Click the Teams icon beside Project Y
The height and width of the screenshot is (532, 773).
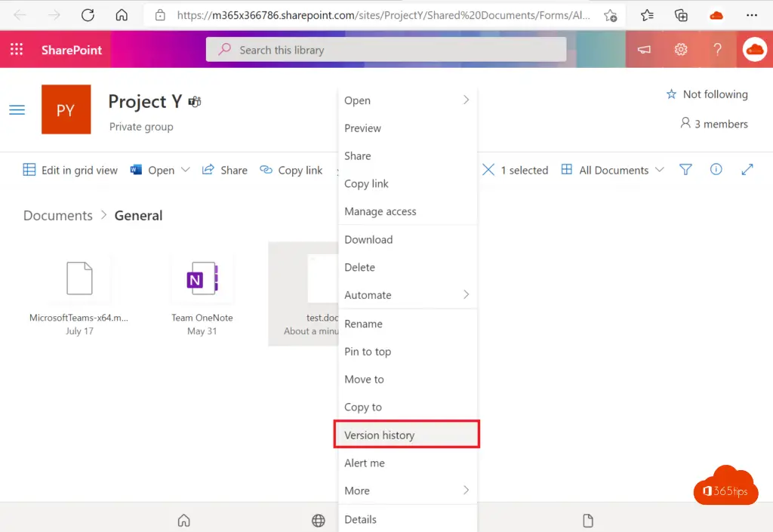[196, 101]
